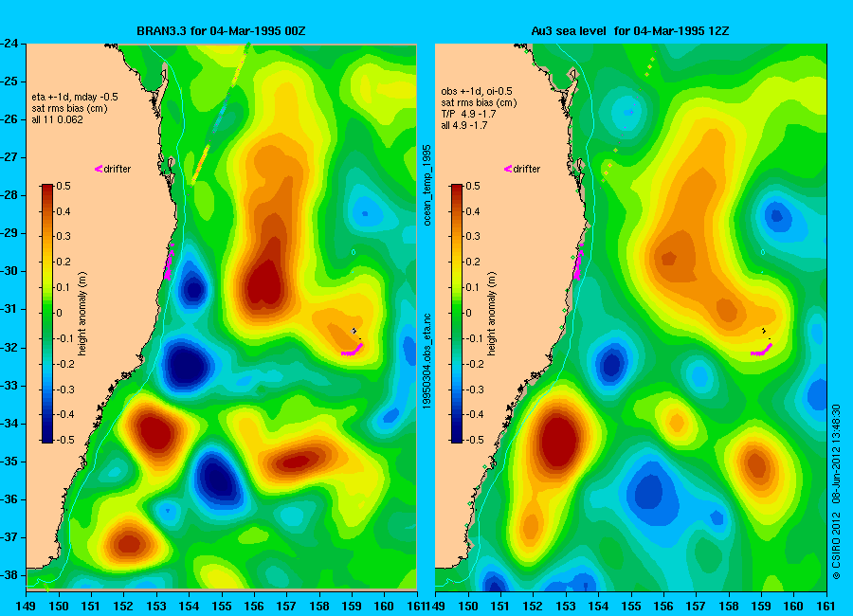Select the title "BRAN3.3 for 04-Mar-1995 00Z"
Screen dimensions: 853x616
(x=221, y=31)
